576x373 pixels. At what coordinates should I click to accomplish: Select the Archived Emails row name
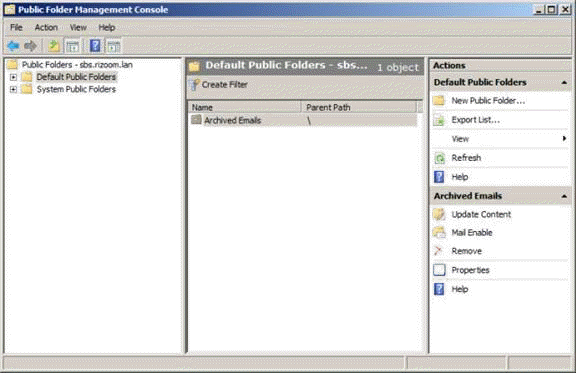[x=233, y=120]
